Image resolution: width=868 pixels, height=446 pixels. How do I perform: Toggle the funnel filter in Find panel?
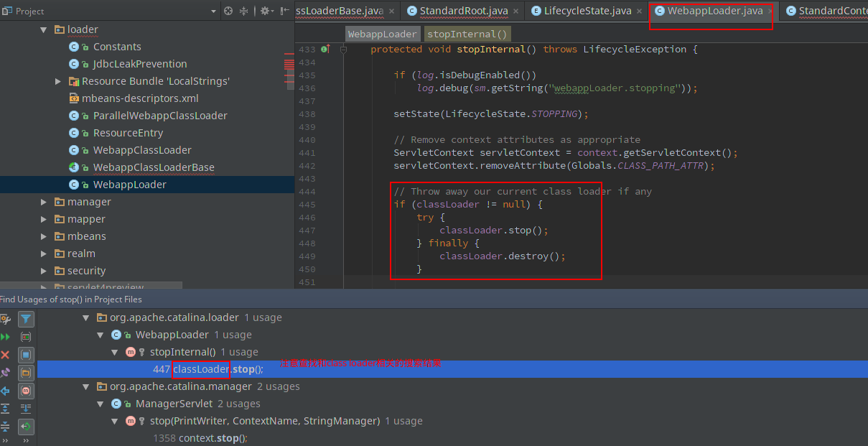26,319
